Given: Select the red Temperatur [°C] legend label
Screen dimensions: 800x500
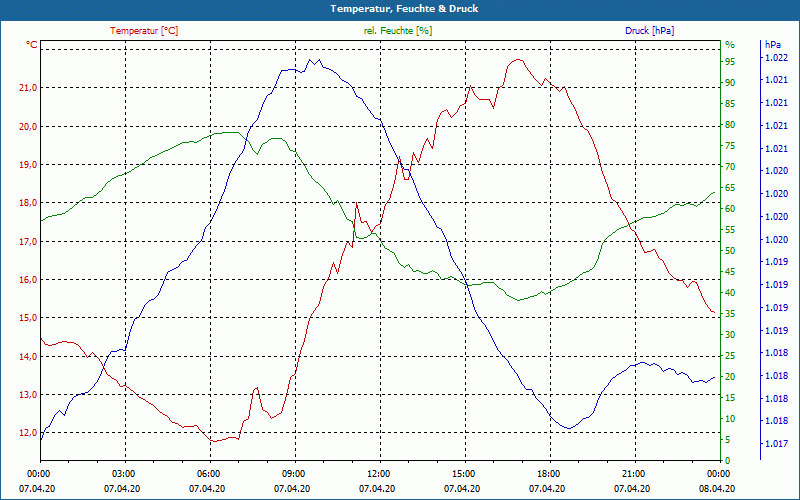Looking at the screenshot, I should [144, 31].
